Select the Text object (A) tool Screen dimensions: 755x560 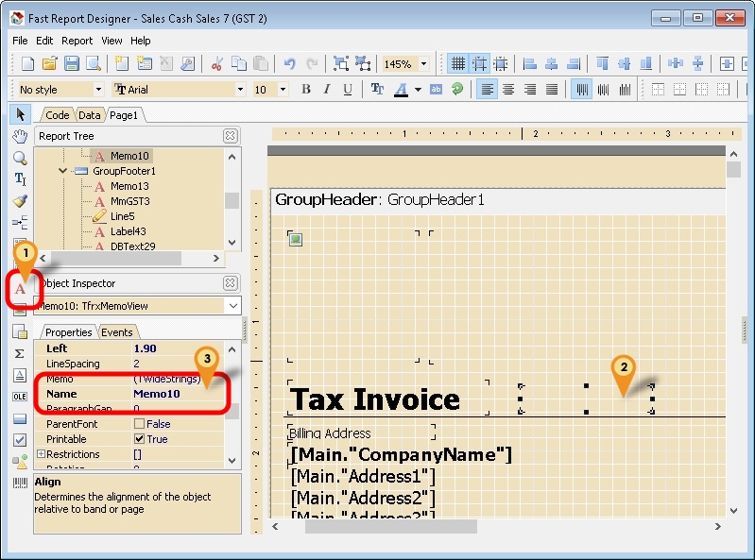click(20, 289)
